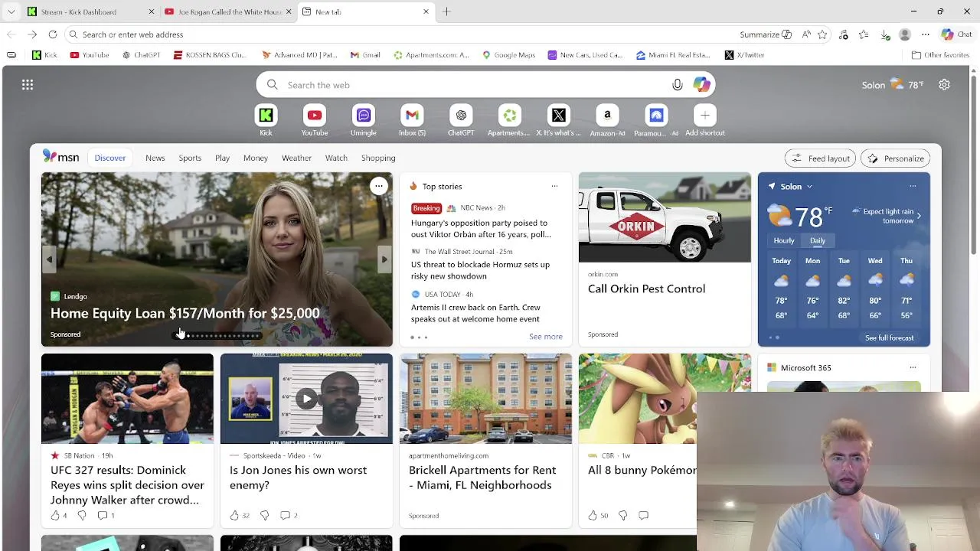The image size is (980, 551).
Task: Open the Hungary opposition party story
Action: [x=481, y=229]
